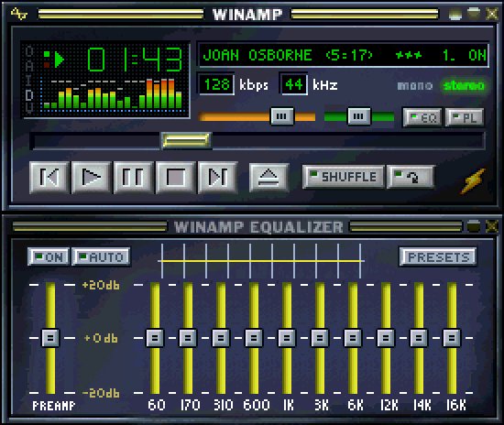Open the Winamp main menu icon
Image resolution: width=504 pixels, height=425 pixels.
click(x=19, y=14)
